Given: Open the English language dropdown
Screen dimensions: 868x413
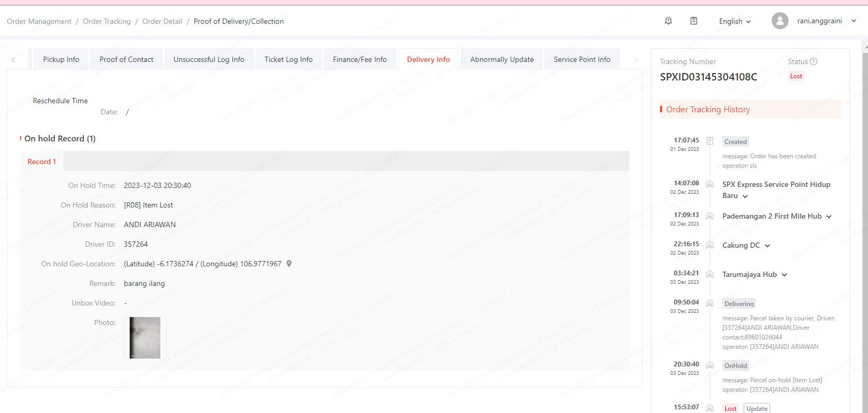Looking at the screenshot, I should point(735,21).
